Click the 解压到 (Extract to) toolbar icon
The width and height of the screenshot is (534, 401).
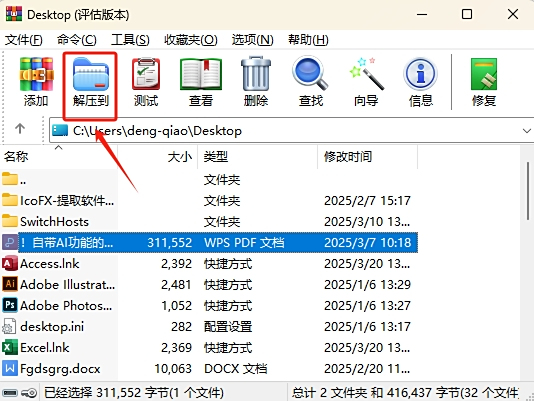tap(91, 74)
